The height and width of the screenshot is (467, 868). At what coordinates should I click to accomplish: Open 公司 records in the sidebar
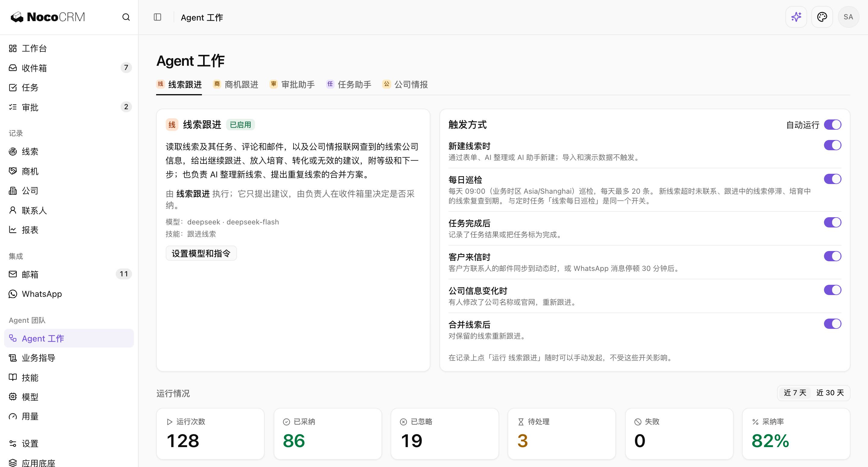69,191
